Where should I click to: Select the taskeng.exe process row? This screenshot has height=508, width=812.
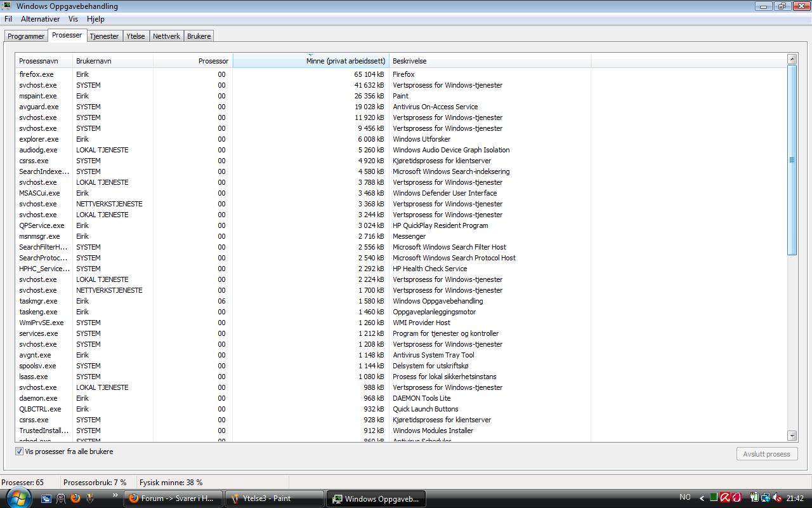tap(401, 312)
